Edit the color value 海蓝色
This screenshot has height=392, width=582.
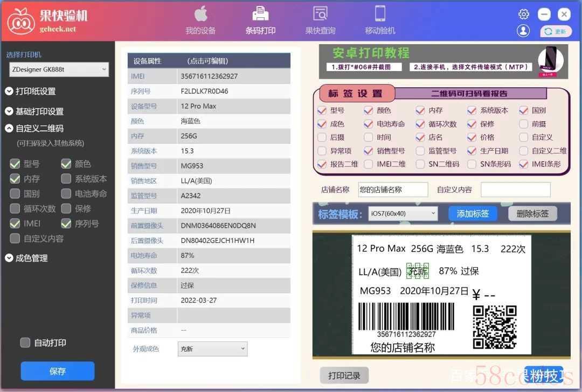point(233,121)
